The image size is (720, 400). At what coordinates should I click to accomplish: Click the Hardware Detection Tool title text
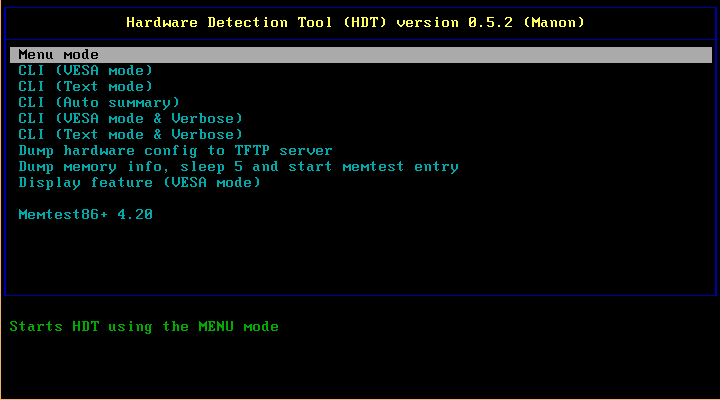tap(355, 23)
